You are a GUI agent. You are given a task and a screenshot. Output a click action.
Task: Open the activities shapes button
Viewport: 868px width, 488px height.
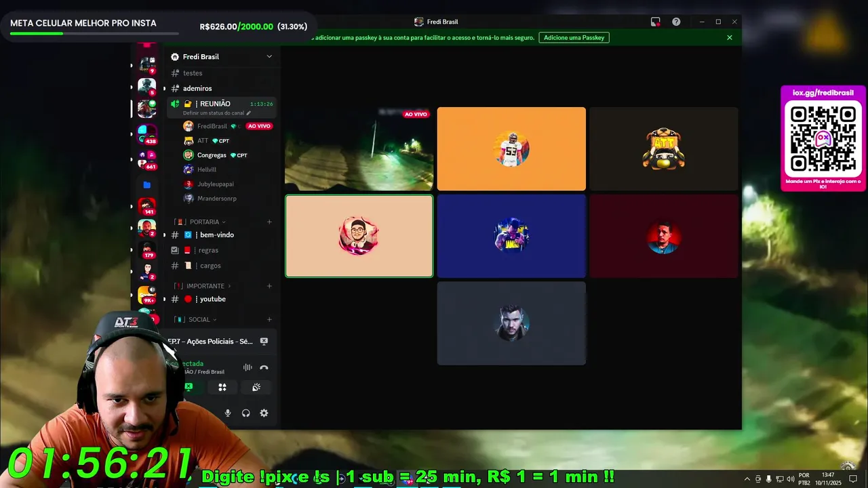(x=222, y=387)
